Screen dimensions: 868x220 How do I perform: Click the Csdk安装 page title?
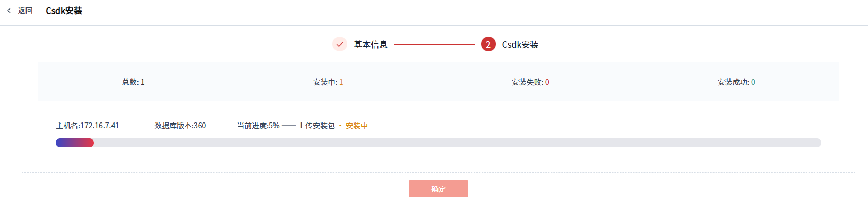[64, 11]
